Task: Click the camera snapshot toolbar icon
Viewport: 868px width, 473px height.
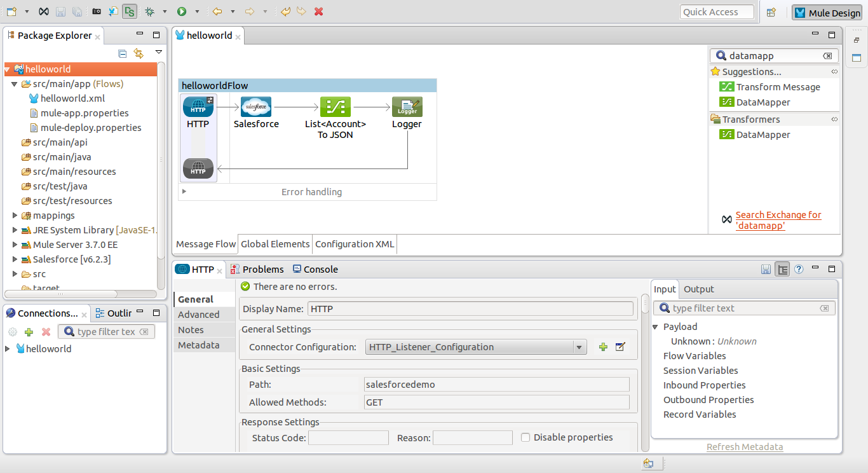Action: pos(97,11)
